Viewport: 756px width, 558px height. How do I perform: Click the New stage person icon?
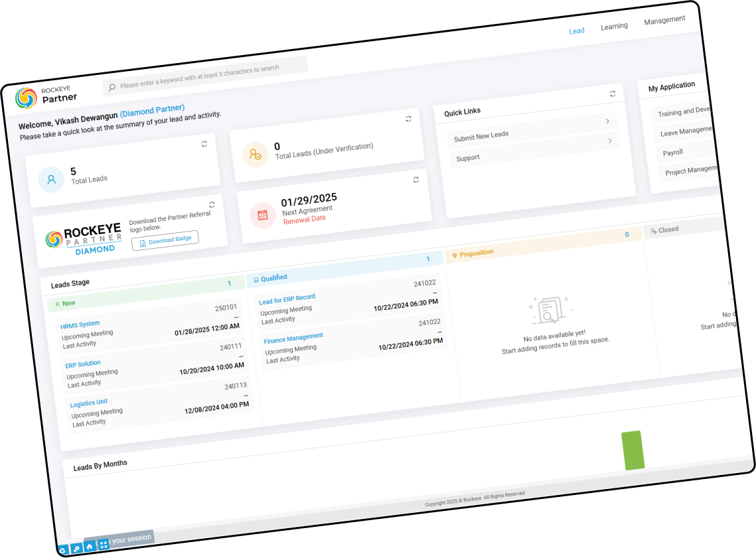tap(57, 304)
